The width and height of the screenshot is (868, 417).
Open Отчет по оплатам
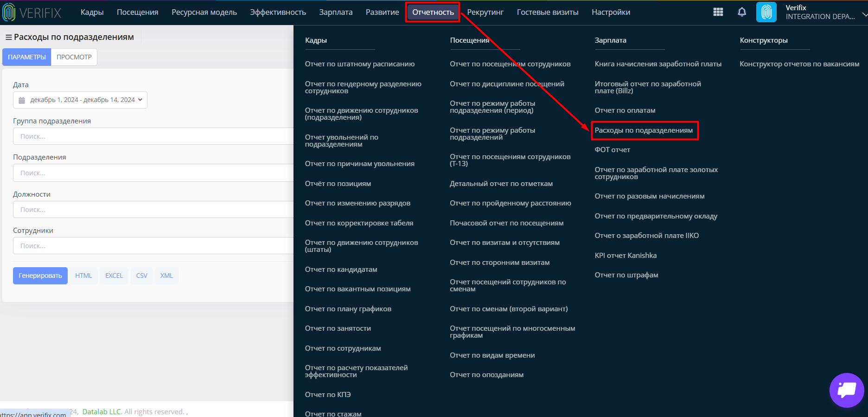pyautogui.click(x=625, y=110)
